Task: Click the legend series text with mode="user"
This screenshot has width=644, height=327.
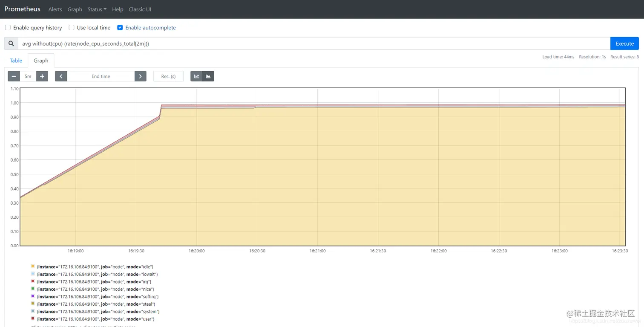Action: 96,319
